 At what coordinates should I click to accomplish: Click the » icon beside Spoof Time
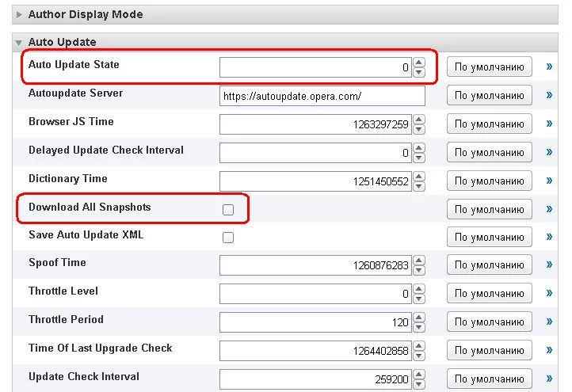coord(549,265)
